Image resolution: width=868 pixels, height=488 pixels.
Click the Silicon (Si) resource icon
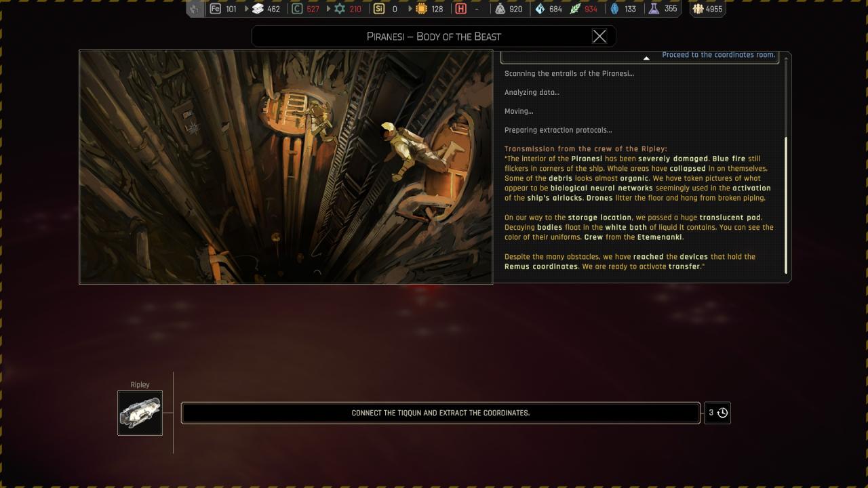click(379, 9)
